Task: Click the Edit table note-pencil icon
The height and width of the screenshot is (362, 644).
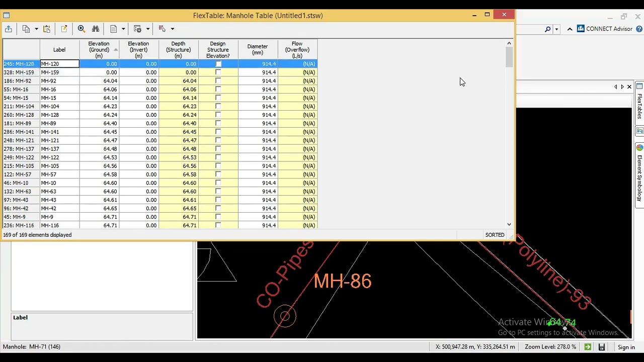Action: (64, 29)
